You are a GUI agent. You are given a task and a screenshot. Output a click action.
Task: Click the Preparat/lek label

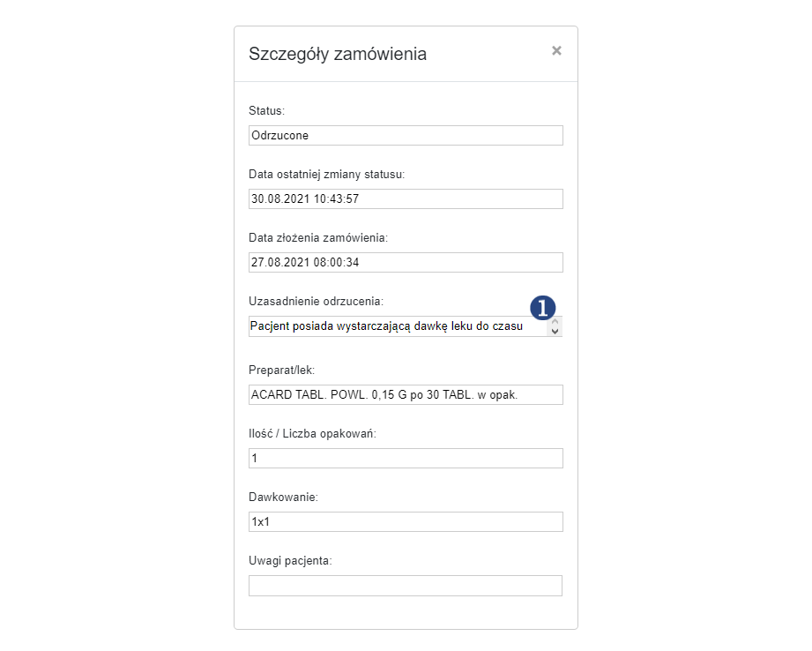[x=282, y=370]
